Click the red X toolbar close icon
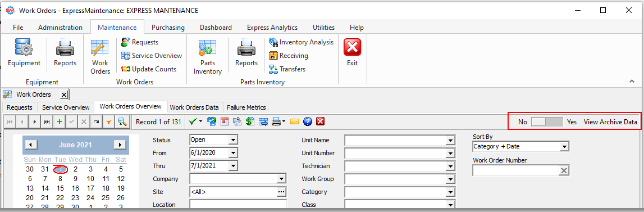The width and height of the screenshot is (644, 212). coord(321,121)
